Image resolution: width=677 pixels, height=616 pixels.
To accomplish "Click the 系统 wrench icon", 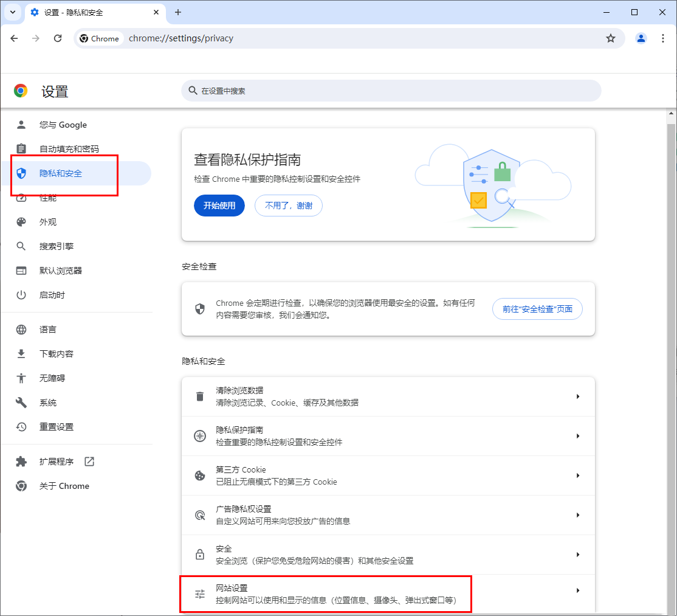I will point(21,403).
